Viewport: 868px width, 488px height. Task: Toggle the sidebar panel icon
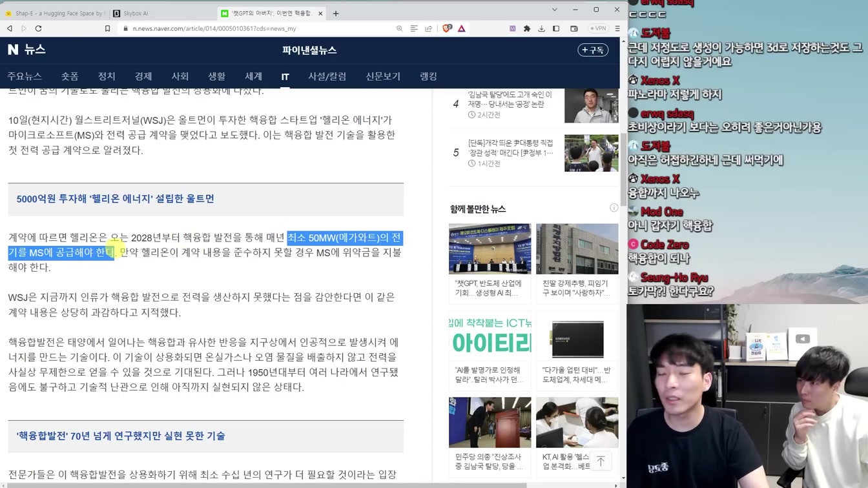[x=556, y=28]
